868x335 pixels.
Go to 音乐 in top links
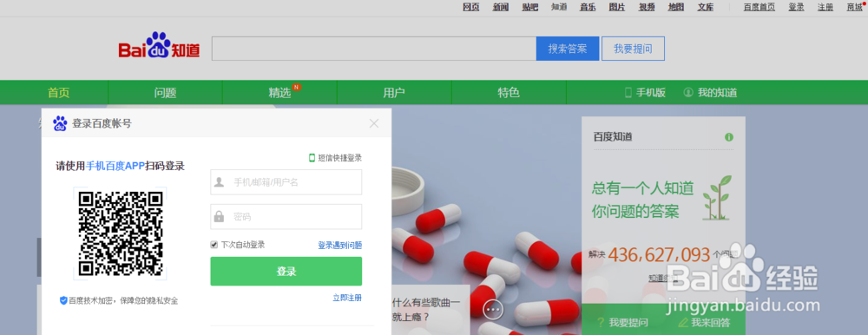(588, 7)
